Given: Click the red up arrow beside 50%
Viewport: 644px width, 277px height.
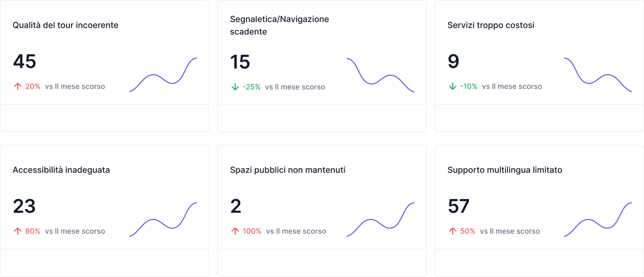Looking at the screenshot, I should pyautogui.click(x=453, y=231).
